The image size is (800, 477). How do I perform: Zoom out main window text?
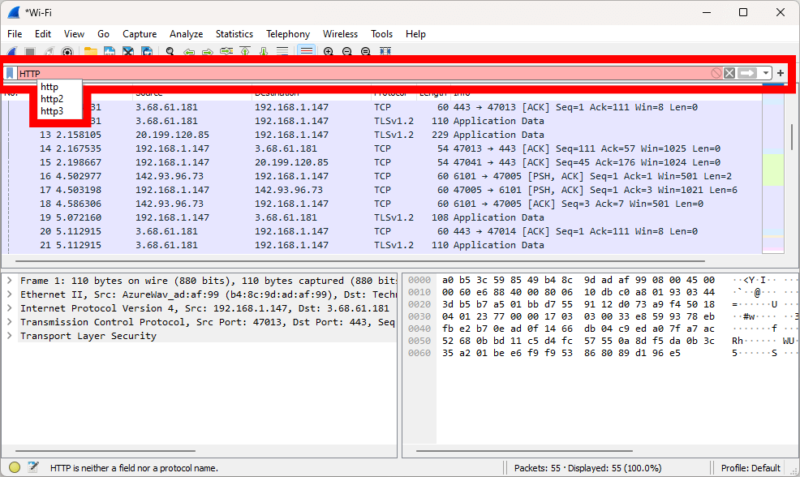347,52
